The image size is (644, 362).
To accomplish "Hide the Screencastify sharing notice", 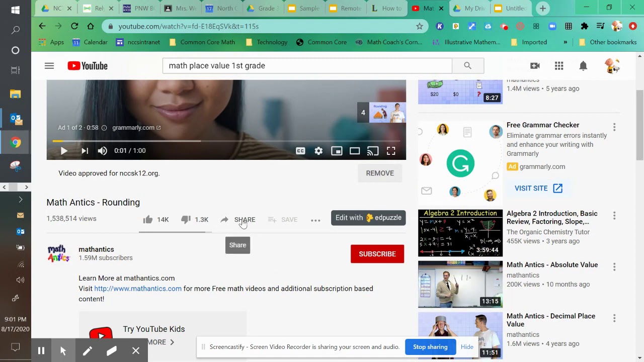I will click(467, 347).
